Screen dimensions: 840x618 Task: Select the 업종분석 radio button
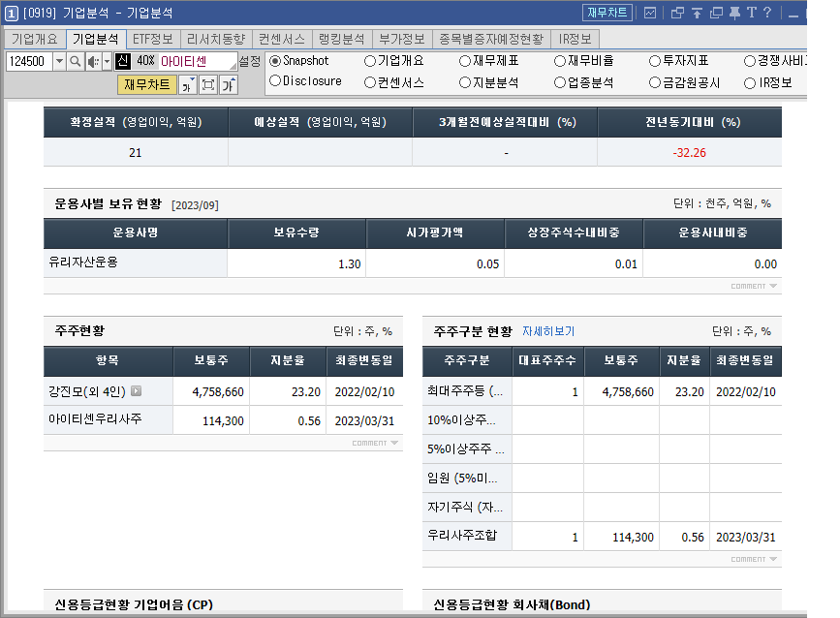[560, 82]
